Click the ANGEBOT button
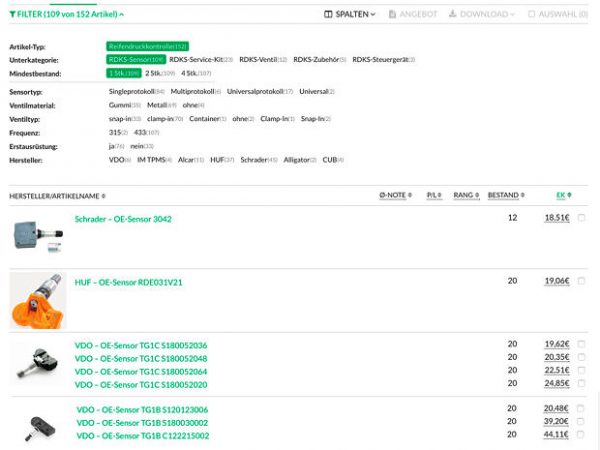This screenshot has height=450, width=600. pos(412,14)
